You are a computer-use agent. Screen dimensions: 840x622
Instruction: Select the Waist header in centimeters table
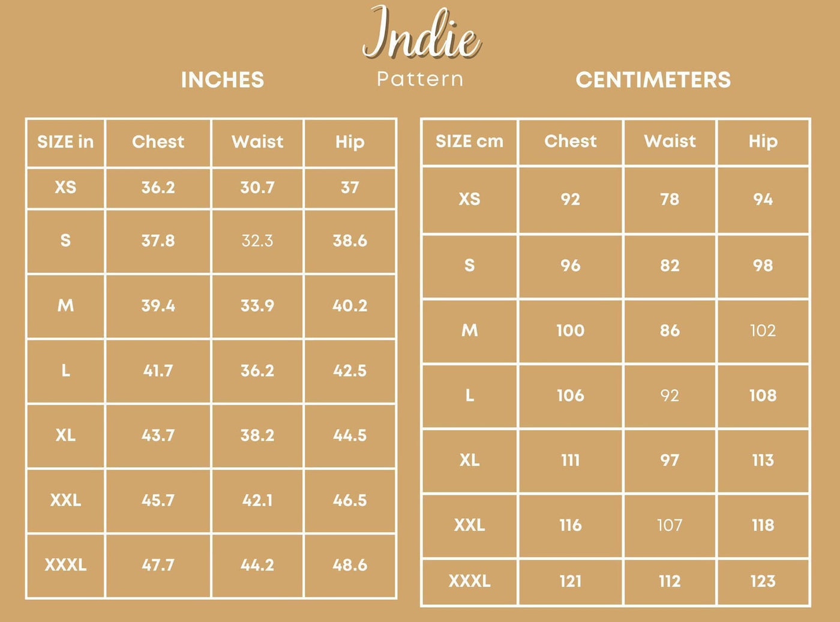[x=670, y=141]
